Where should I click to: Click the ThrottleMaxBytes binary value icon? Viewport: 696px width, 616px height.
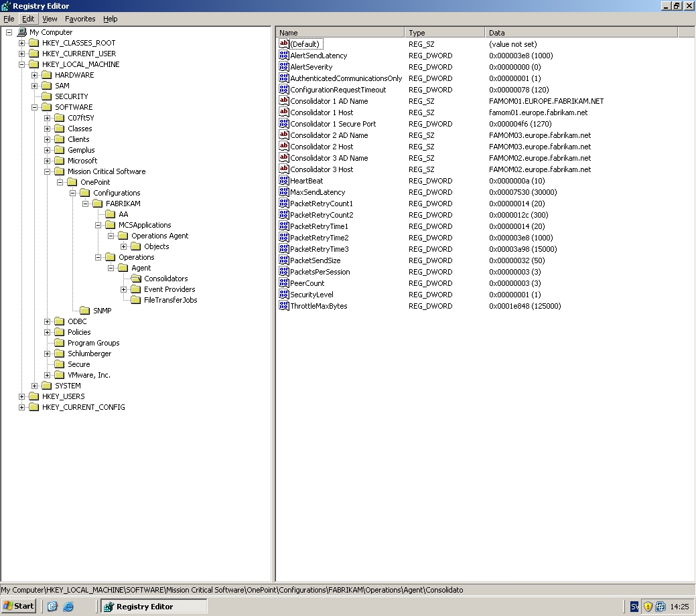coord(283,306)
